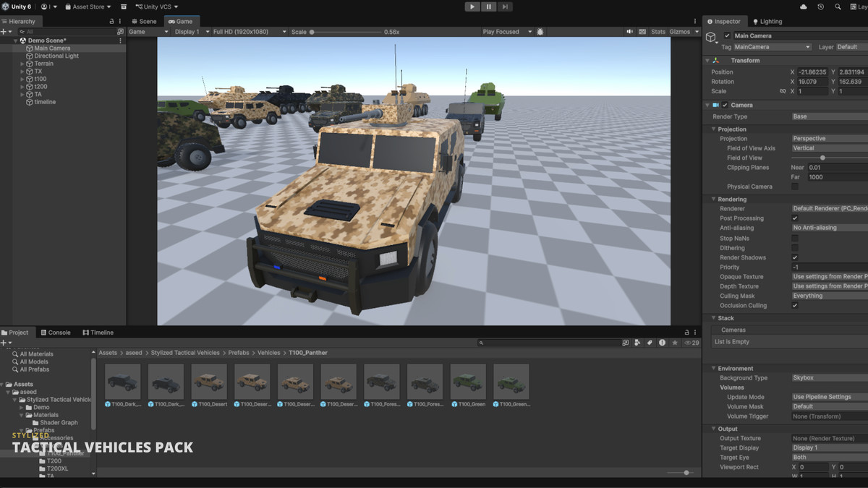Open the cloud services icon
The image size is (868, 488).
tap(804, 7)
